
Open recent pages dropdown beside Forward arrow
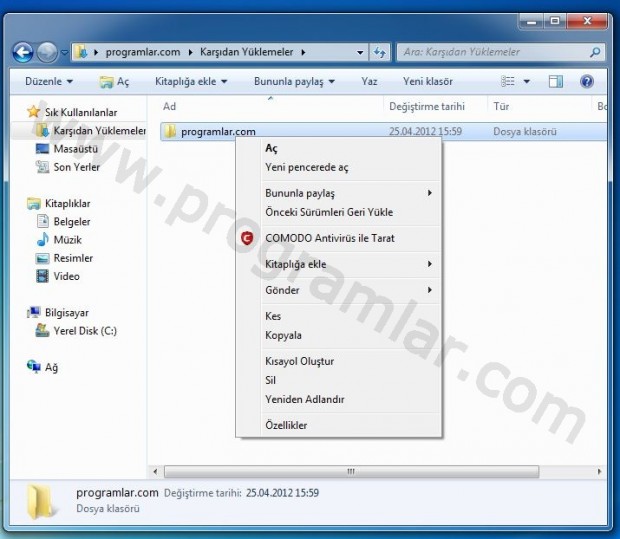[x=64, y=52]
